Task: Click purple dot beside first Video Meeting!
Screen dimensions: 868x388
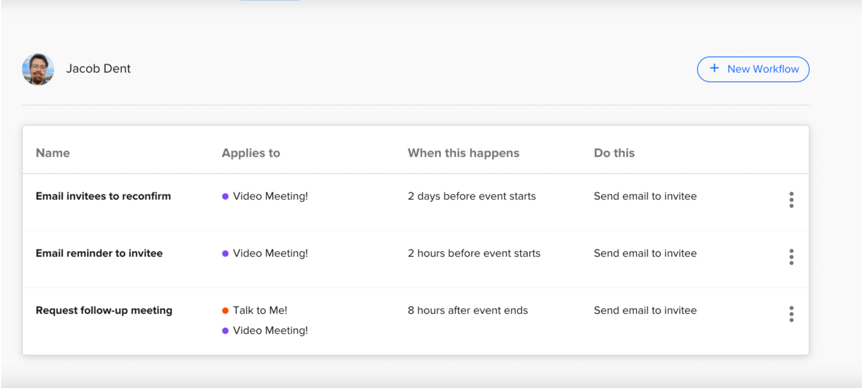Action: pyautogui.click(x=225, y=196)
